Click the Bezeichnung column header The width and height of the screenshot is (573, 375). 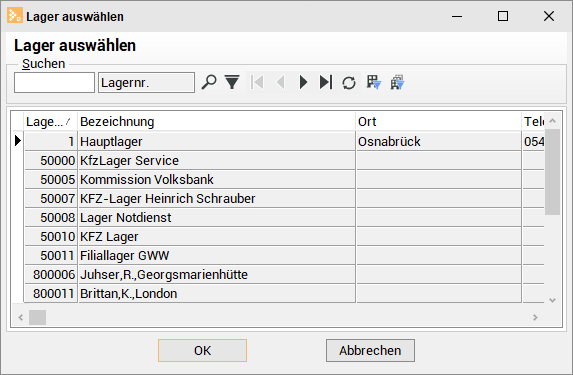click(x=217, y=122)
